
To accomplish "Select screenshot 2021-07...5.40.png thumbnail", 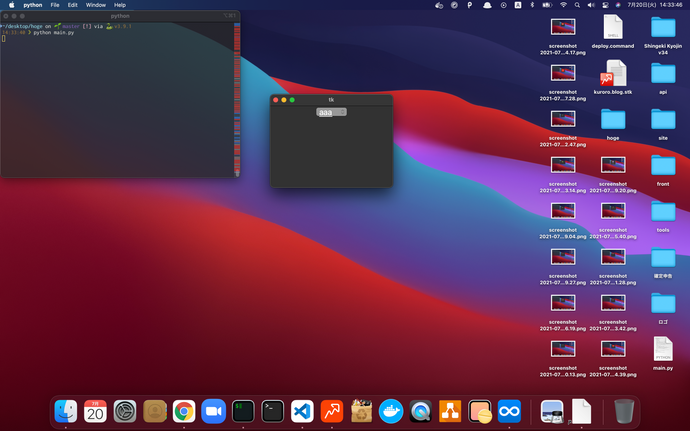I will click(613, 211).
